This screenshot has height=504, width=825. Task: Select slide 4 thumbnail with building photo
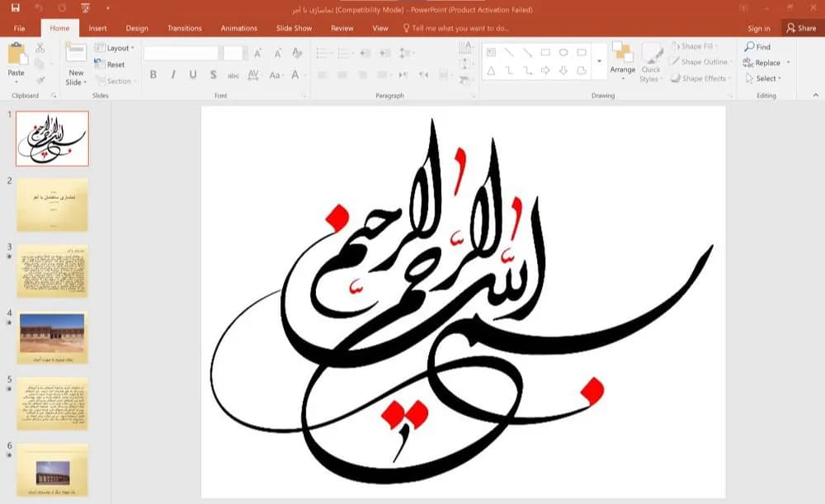pos(52,337)
